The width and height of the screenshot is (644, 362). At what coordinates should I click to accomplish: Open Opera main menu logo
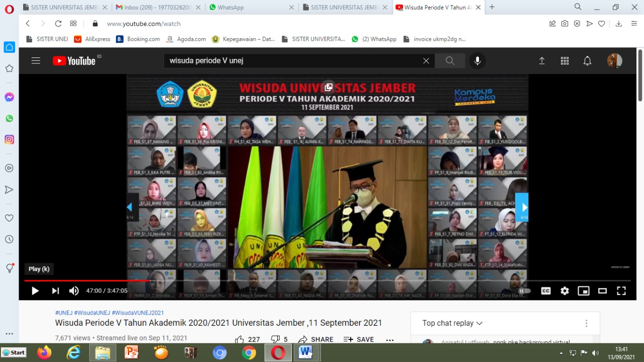[x=9, y=9]
